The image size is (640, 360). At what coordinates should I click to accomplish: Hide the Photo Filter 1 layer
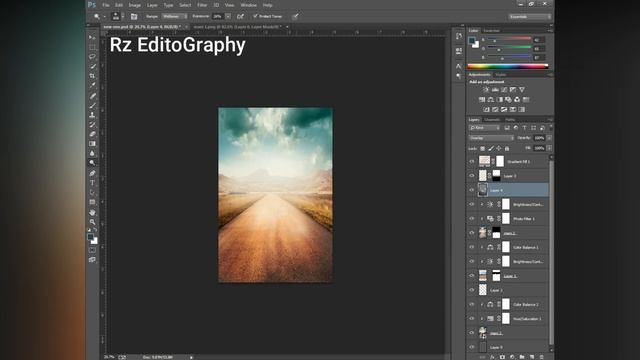pos(472,219)
